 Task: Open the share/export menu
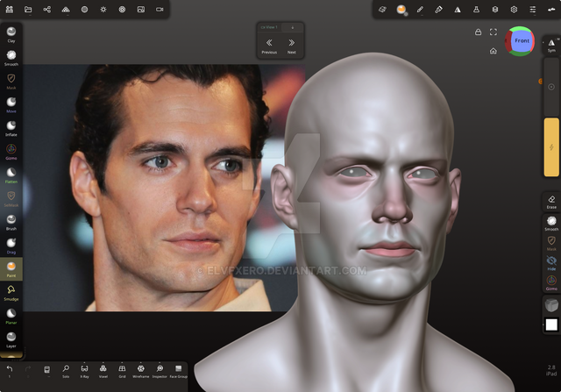pyautogui.click(x=46, y=10)
